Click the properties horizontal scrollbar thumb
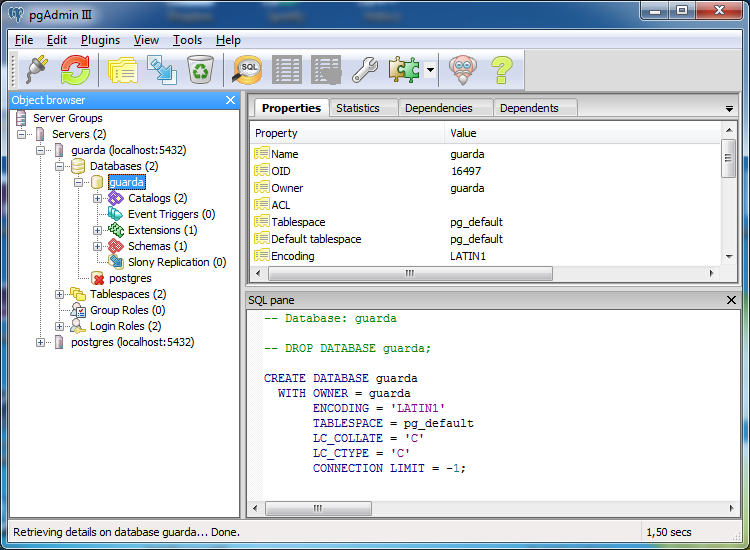750x550 pixels. point(410,273)
